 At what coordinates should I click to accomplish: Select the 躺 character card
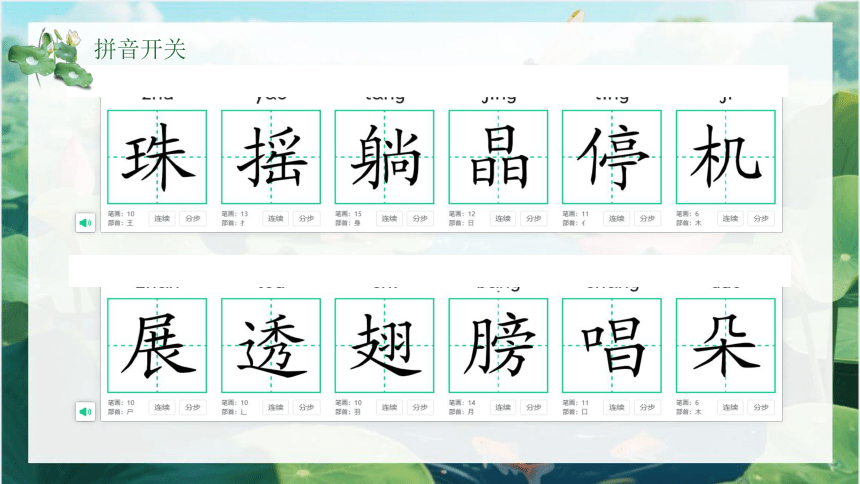(384, 157)
